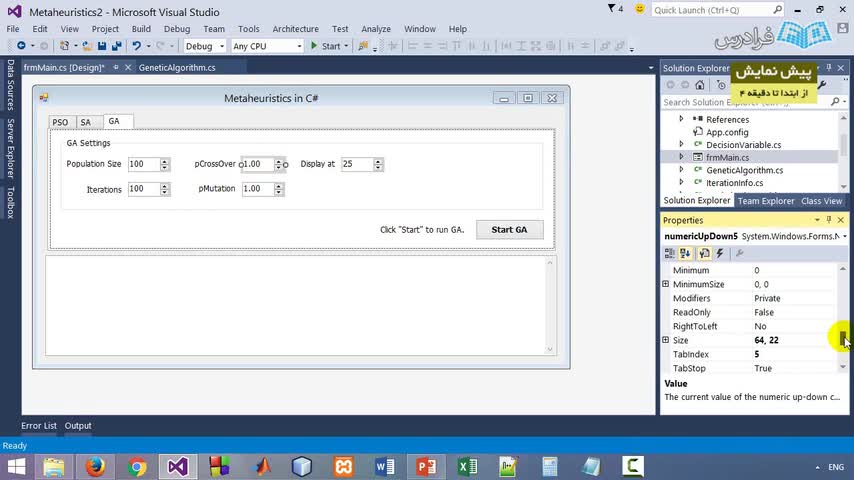The image size is (854, 480).
Task: Click the Display at spinner arrows
Action: [378, 164]
